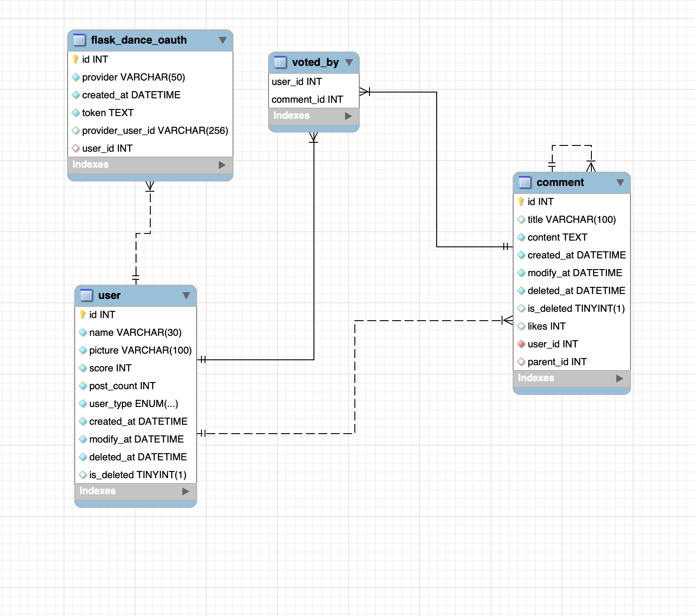Expand Indexes section of user table
Viewport: 695px width, 616px height.
point(186,491)
